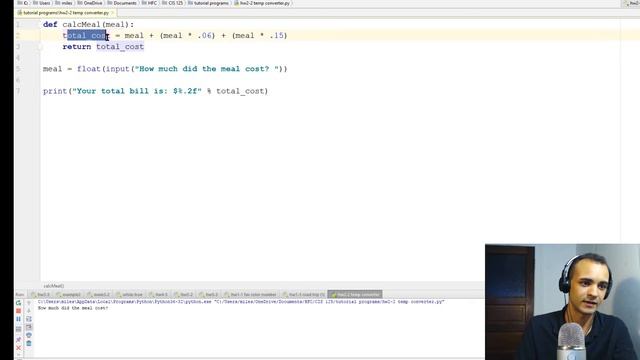Viewport: 640px width, 360px height.
Task: Toggle soft-wrap in the console
Action: 29,319
